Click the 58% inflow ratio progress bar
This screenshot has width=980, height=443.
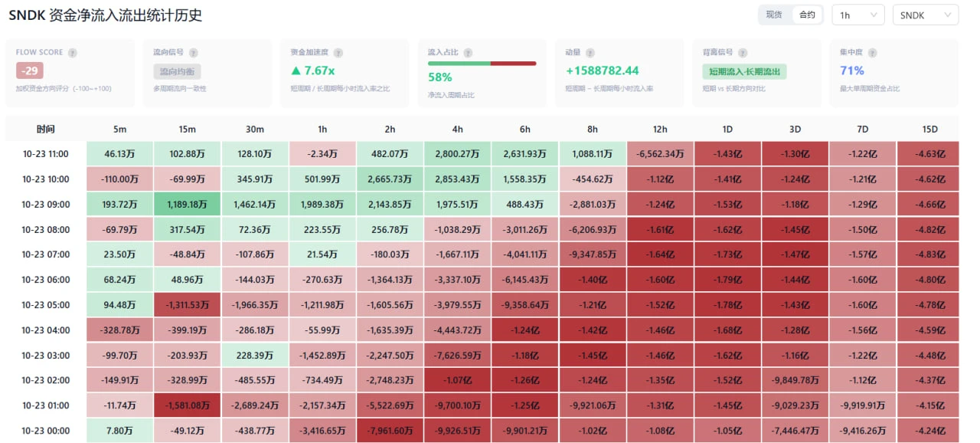(x=482, y=63)
